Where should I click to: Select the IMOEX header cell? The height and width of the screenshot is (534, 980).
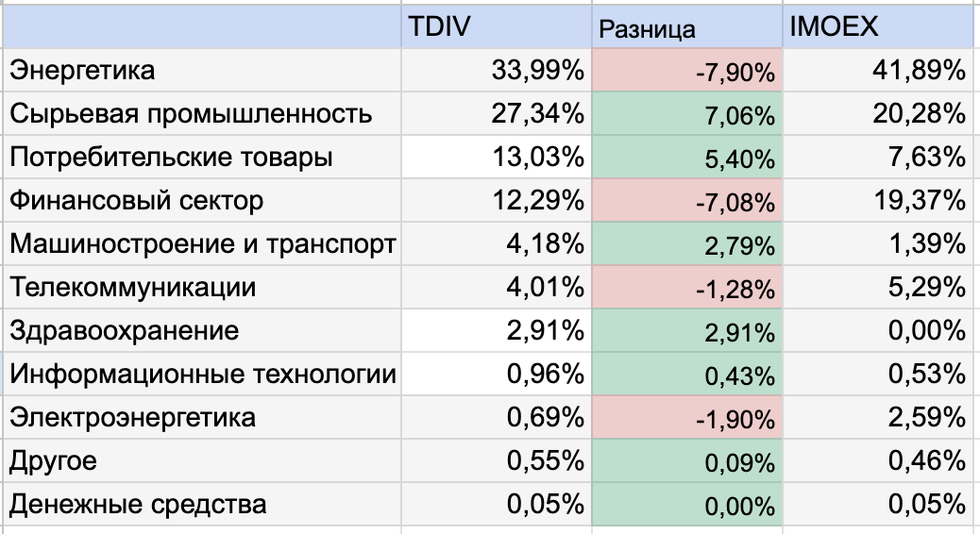coord(878,26)
